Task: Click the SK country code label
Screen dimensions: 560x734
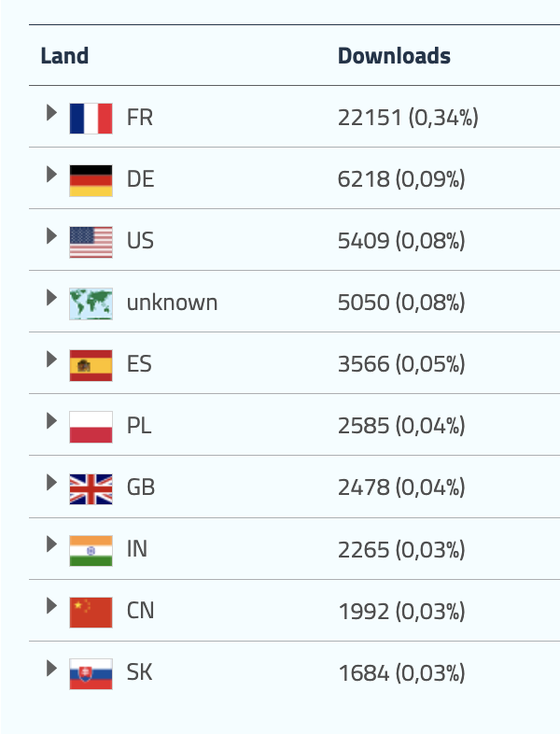Action: point(140,672)
